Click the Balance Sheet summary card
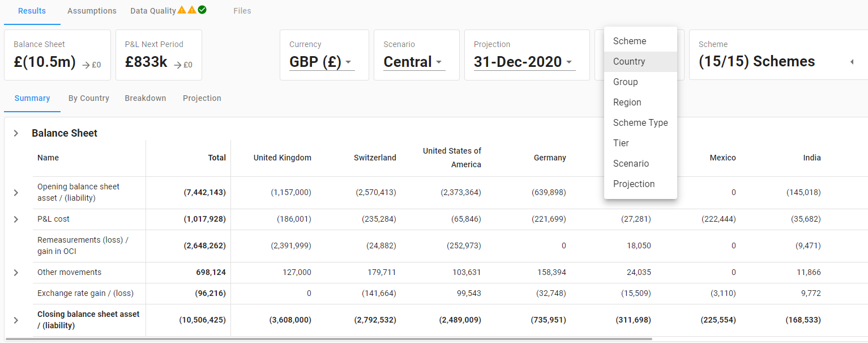The width and height of the screenshot is (868, 343). pyautogui.click(x=57, y=55)
